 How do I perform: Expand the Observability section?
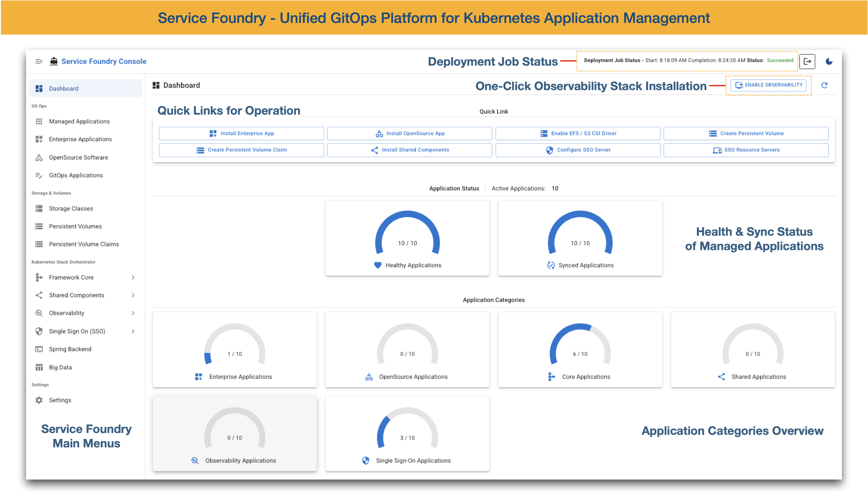(x=66, y=313)
